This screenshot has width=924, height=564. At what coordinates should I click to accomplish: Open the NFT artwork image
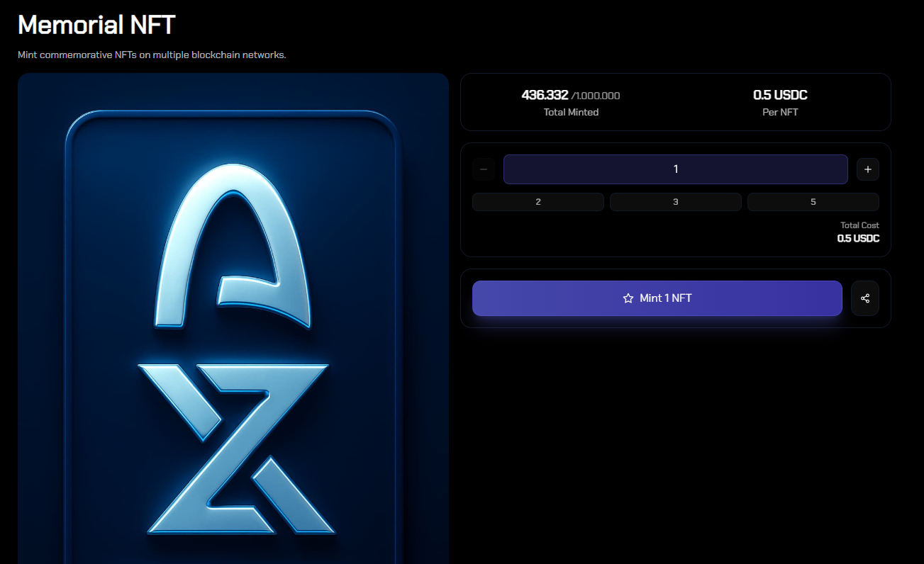[233, 319]
